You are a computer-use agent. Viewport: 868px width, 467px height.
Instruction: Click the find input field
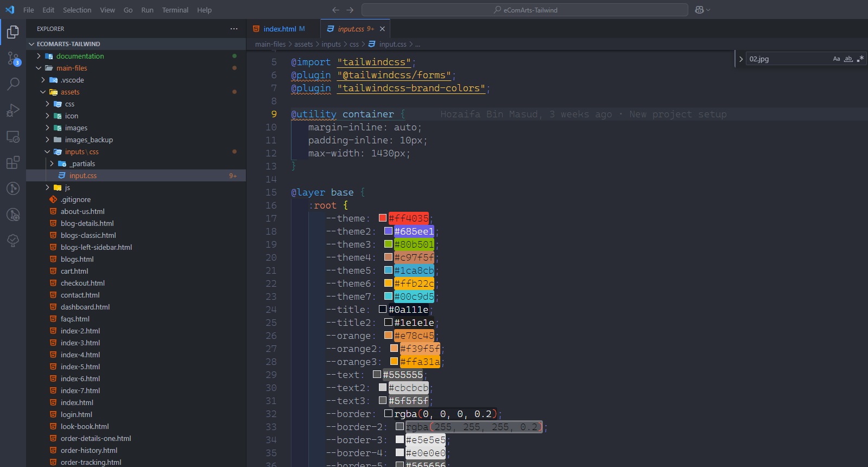[x=787, y=59]
